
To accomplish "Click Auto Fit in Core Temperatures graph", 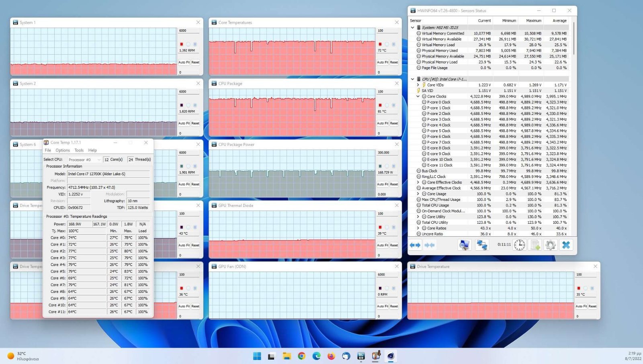I will coord(383,62).
